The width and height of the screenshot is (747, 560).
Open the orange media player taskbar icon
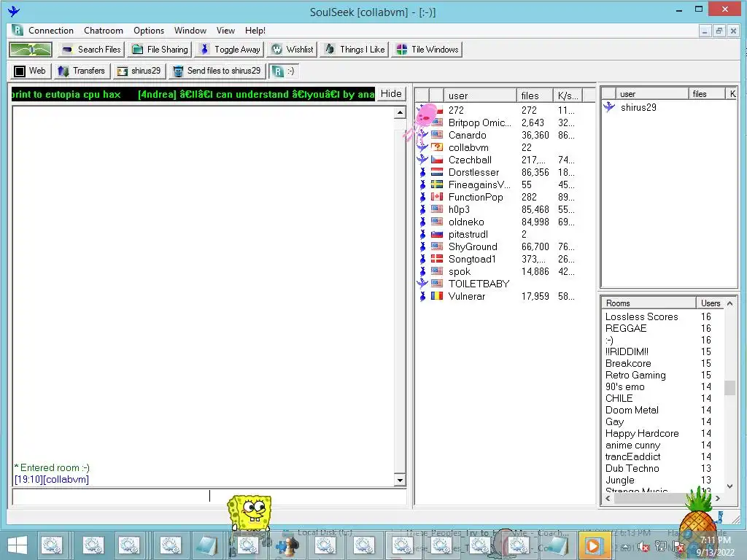(x=593, y=545)
